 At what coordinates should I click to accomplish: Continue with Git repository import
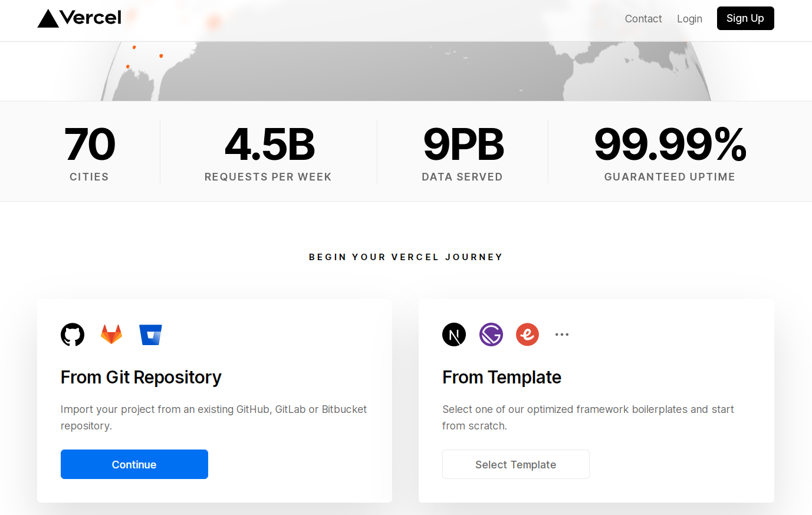coord(134,464)
